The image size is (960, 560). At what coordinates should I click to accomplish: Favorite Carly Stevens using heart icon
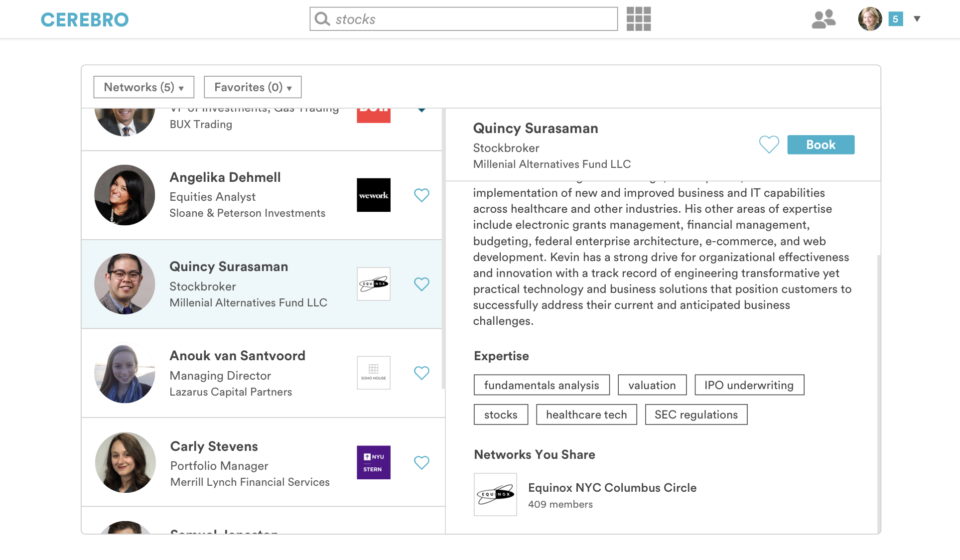421,462
